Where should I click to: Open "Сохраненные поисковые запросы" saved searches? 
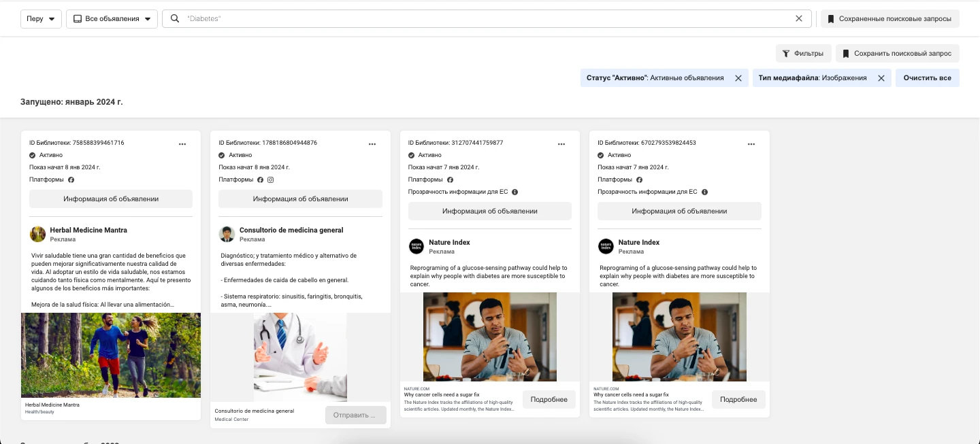tap(890, 19)
